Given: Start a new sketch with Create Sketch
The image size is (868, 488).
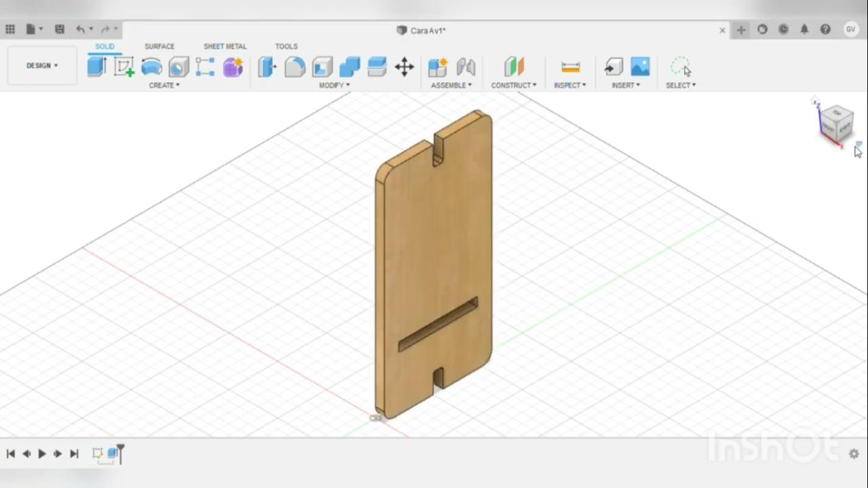Looking at the screenshot, I should tap(124, 67).
